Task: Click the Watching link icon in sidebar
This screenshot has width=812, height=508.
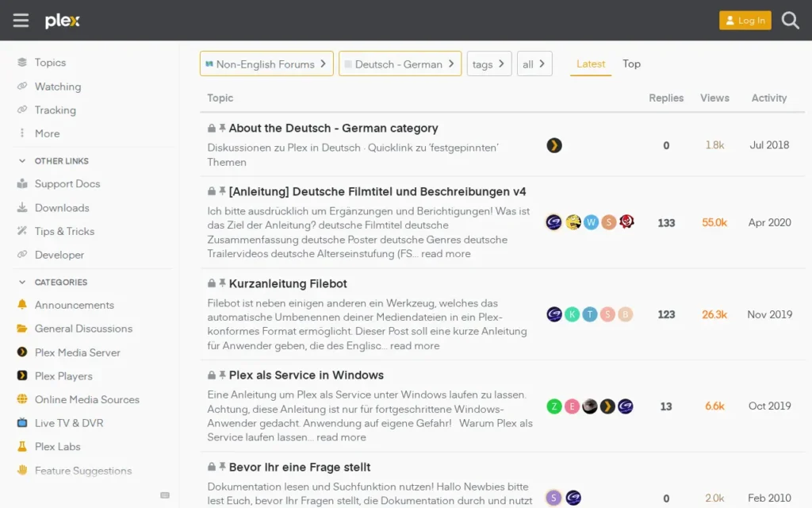Action: click(x=21, y=86)
